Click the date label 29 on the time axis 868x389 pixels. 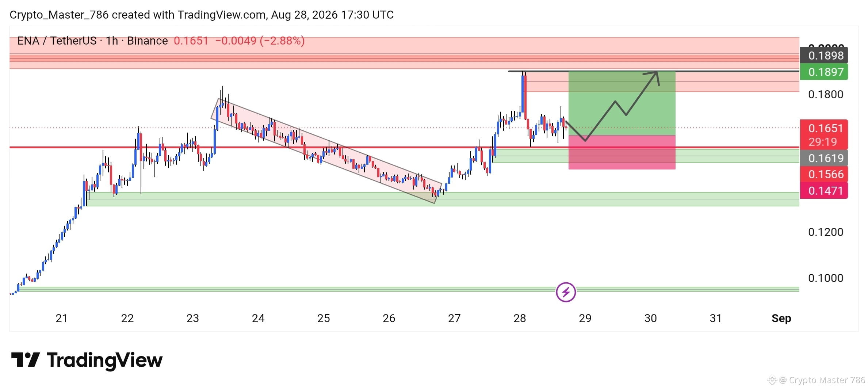point(585,319)
